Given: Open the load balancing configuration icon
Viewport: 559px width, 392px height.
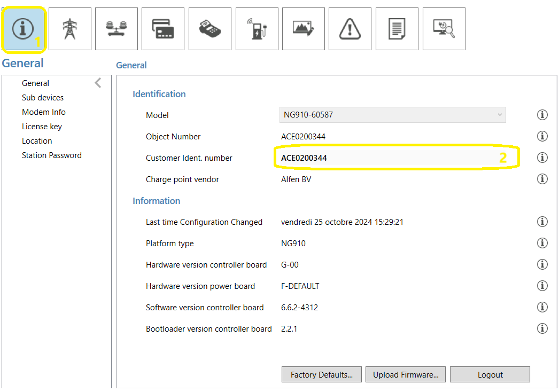Looking at the screenshot, I should tap(117, 28).
